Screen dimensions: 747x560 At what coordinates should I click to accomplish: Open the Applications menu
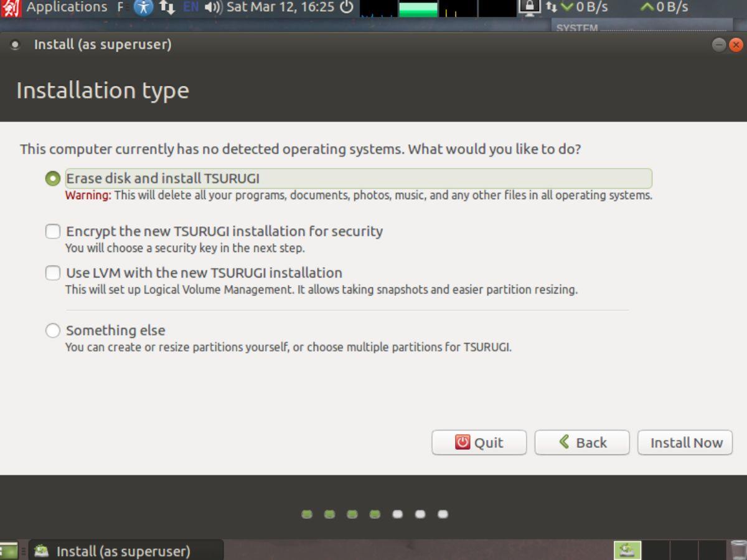[x=66, y=7]
